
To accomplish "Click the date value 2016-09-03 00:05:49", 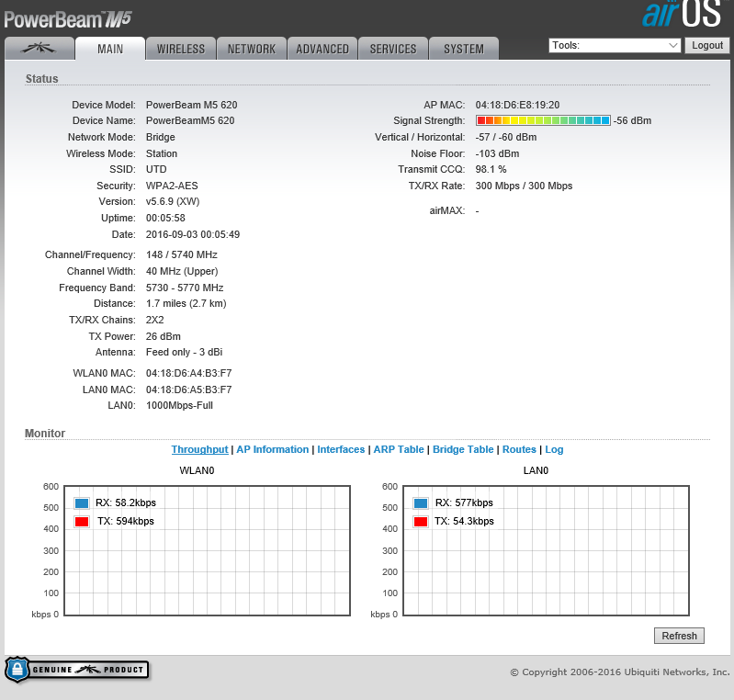I will coord(192,234).
